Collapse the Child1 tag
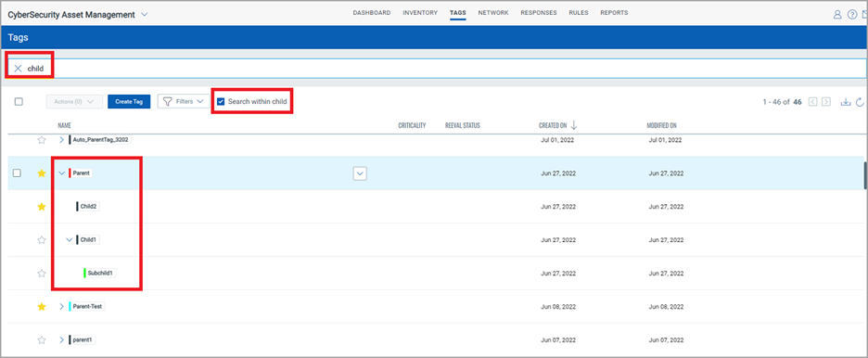The height and width of the screenshot is (358, 868). click(x=70, y=239)
